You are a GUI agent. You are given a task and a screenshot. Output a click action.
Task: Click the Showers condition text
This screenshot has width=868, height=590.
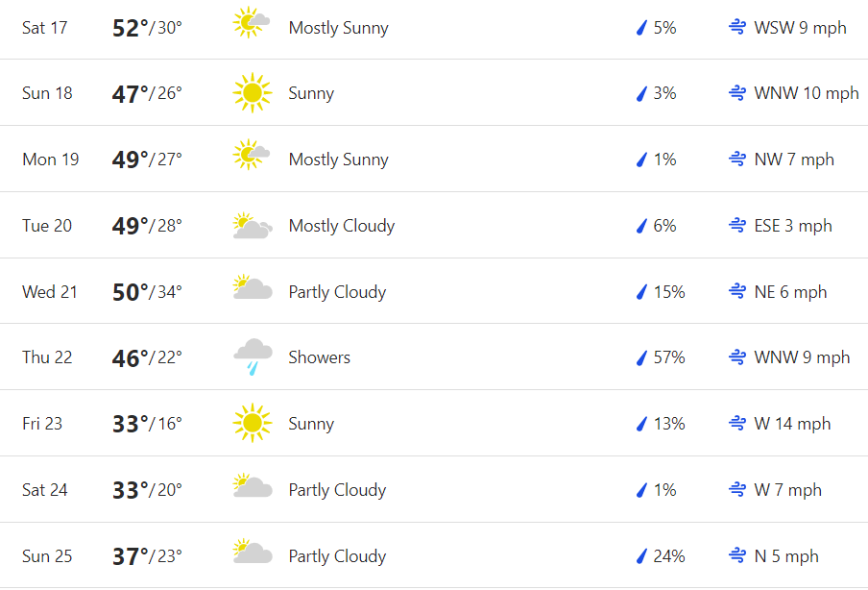coord(319,357)
